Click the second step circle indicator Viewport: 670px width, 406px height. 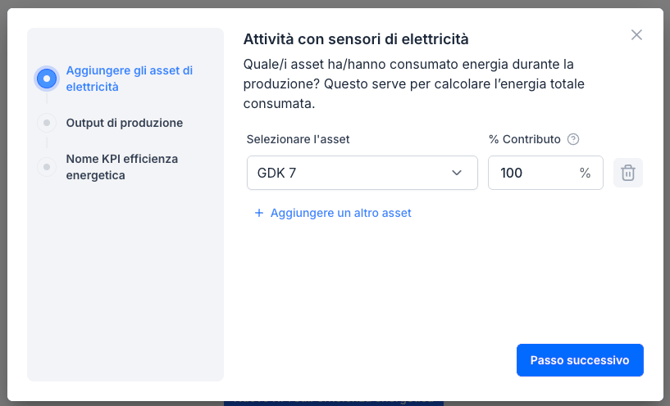point(46,123)
